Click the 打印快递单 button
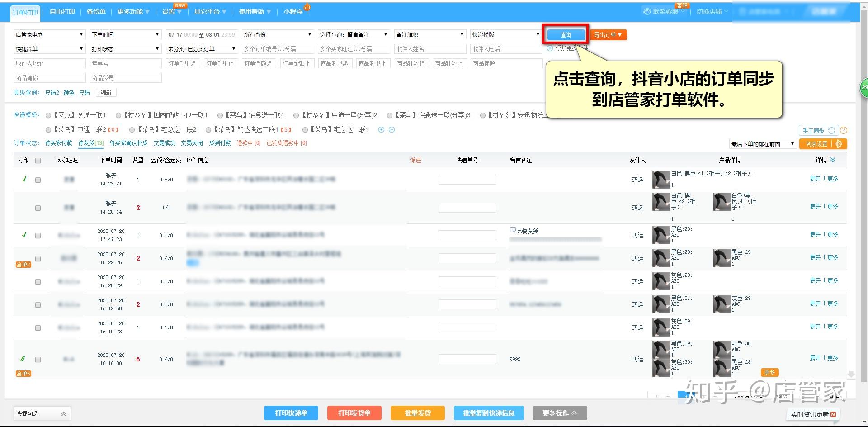This screenshot has width=868, height=427. click(291, 413)
